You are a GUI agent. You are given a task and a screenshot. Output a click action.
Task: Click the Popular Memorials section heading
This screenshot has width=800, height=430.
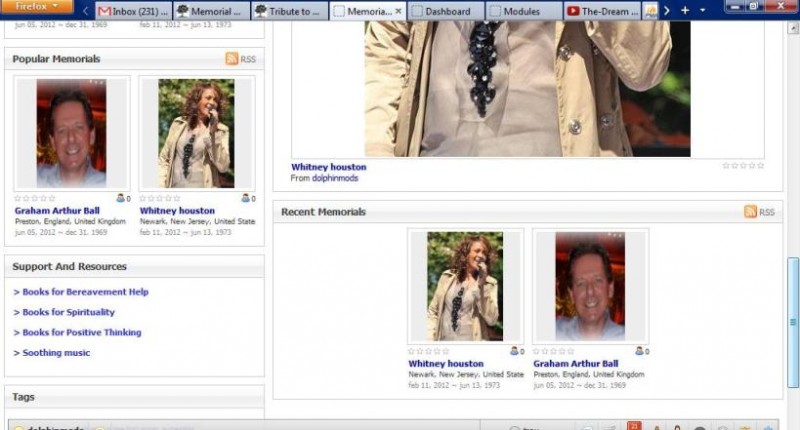pyautogui.click(x=56, y=59)
